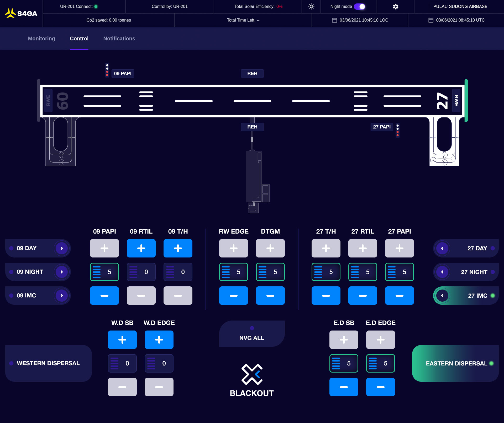This screenshot has width=504, height=423.
Task: Decrease RW EDGE brightness with minus
Action: point(234,296)
